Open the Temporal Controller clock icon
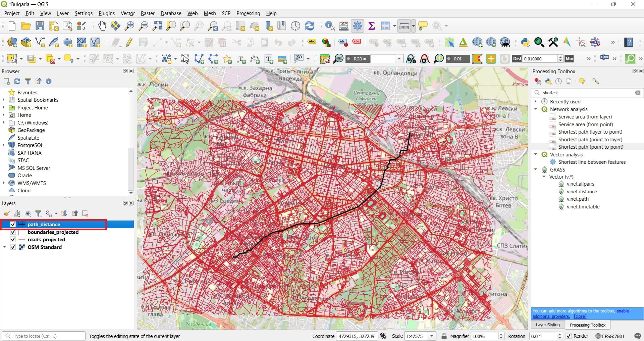 296,26
